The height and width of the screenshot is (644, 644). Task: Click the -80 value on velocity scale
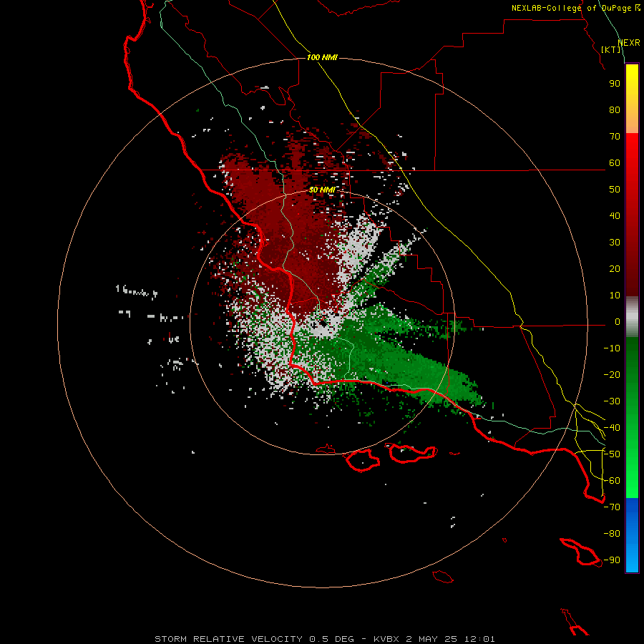pyautogui.click(x=612, y=534)
